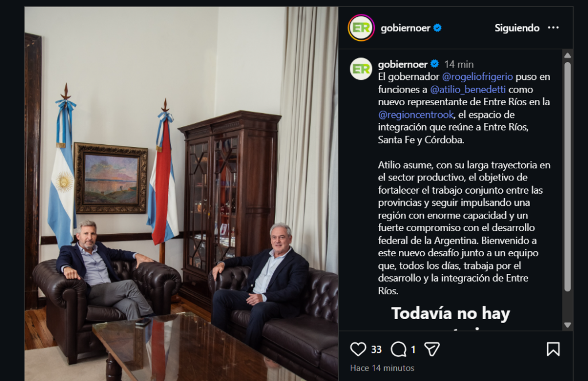Open the @rogeliofrigerio mention link
This screenshot has width=588, height=381.
pos(477,77)
